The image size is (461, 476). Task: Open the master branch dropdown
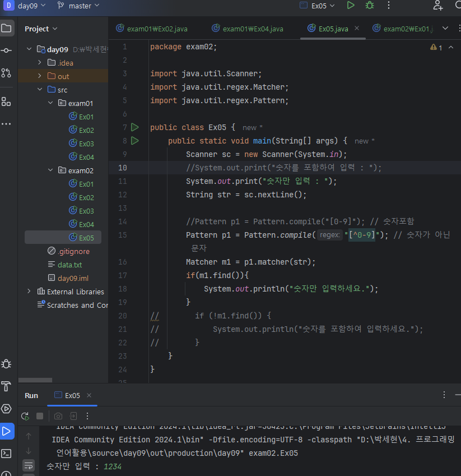78,6
